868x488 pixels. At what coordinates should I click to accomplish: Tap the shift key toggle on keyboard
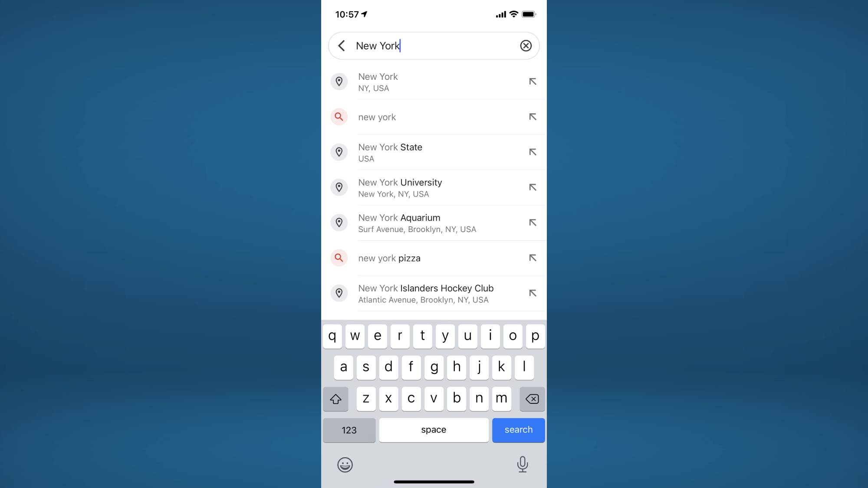335,398
